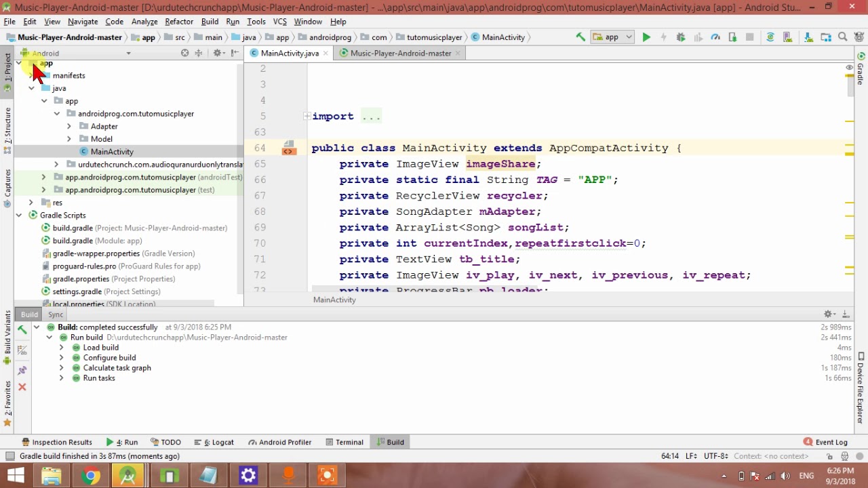Open Build panel settings gear icon
This screenshot has width=868, height=488.
coord(829,314)
